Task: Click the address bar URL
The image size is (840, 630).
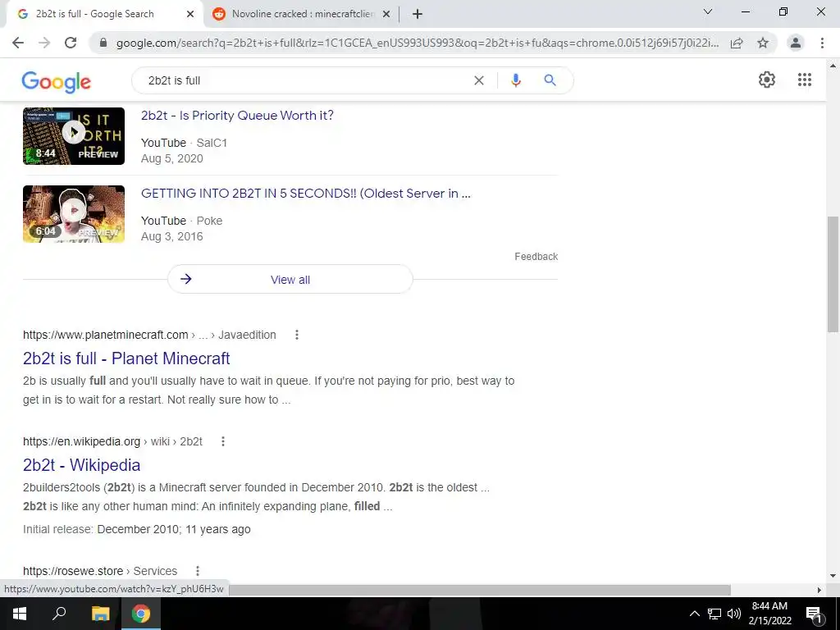Action: coord(418,43)
